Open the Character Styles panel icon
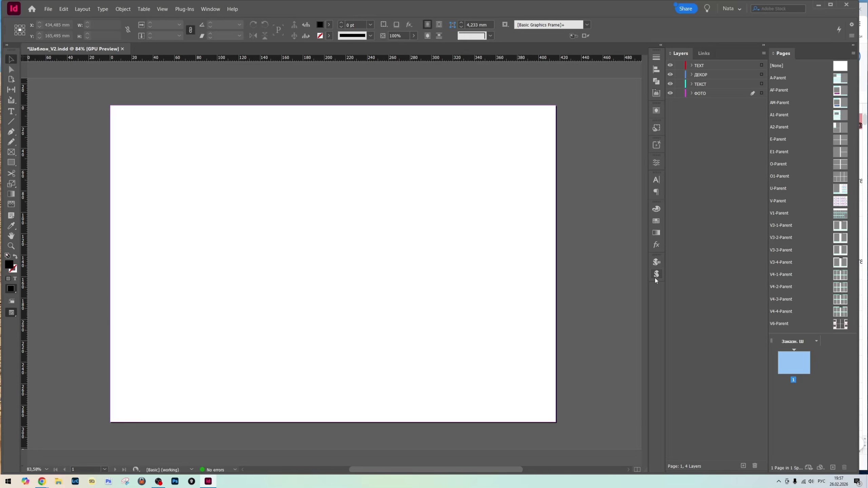This screenshot has height=488, width=868. coord(656,180)
